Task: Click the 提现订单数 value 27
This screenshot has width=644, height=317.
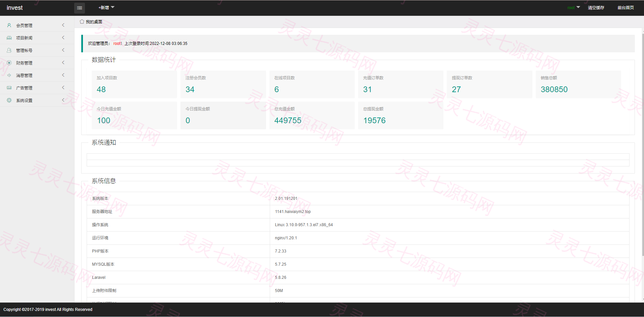Action: [x=456, y=89]
